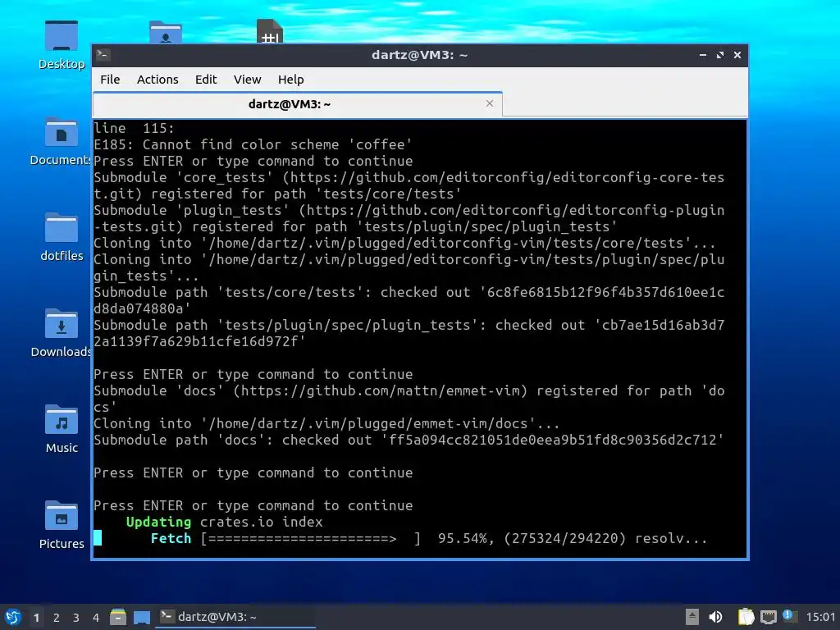Switch to workspace 2 in the pager
The height and width of the screenshot is (630, 840).
coord(57,618)
